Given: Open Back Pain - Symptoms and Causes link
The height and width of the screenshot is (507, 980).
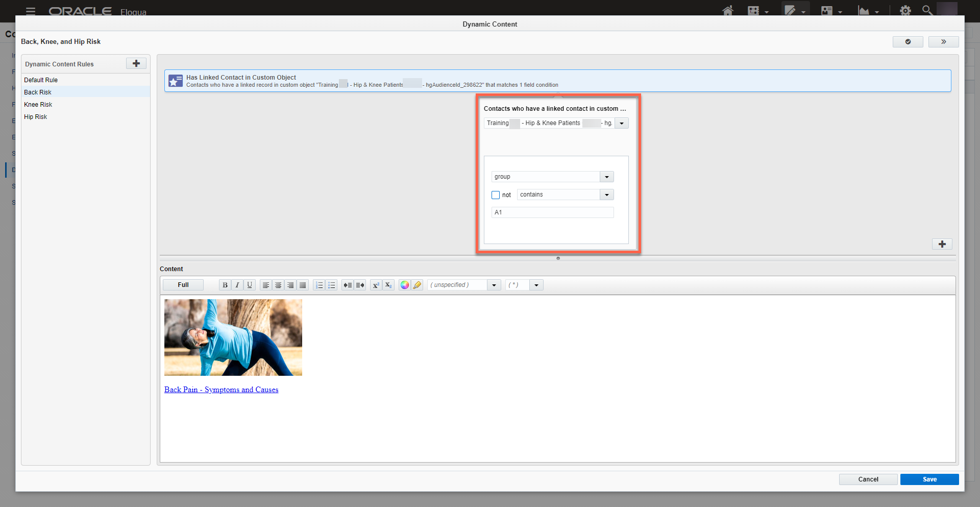Looking at the screenshot, I should (221, 390).
